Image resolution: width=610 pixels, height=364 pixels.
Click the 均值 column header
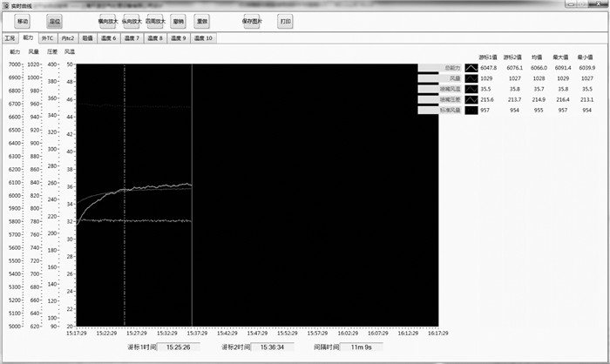click(x=538, y=57)
